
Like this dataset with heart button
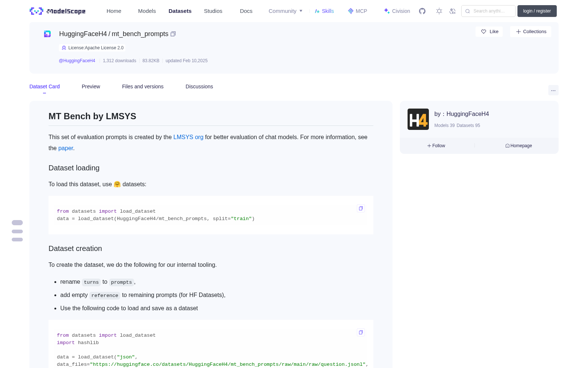pos(490,32)
